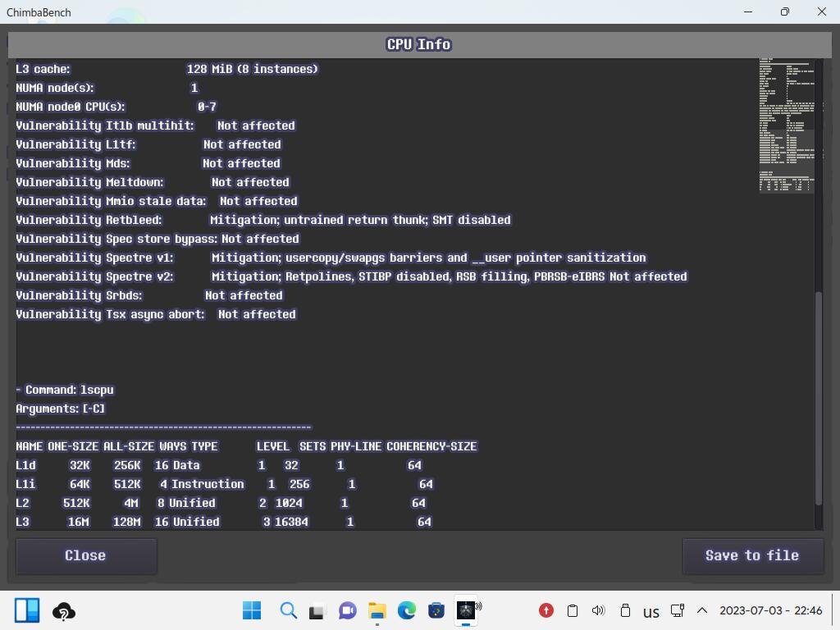The image size is (840, 630).
Task: Open the network tray icon
Action: pos(677,610)
